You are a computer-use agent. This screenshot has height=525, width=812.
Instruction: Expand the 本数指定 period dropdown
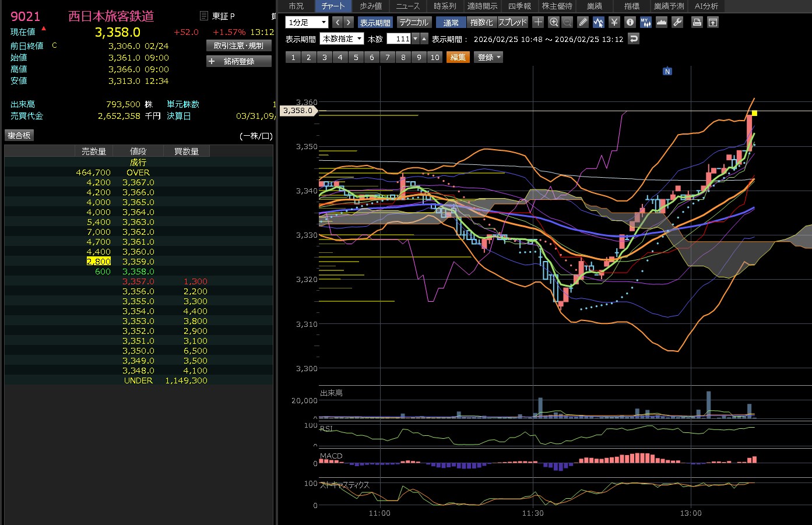[342, 38]
